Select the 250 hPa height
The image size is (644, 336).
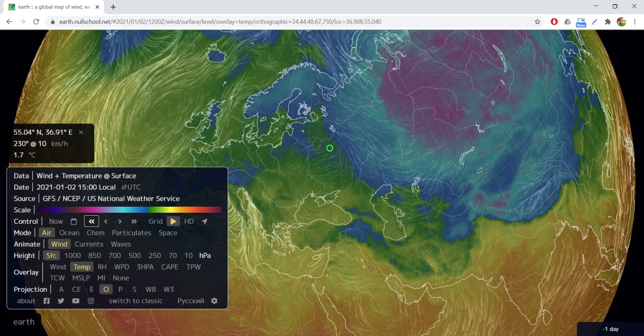click(155, 256)
